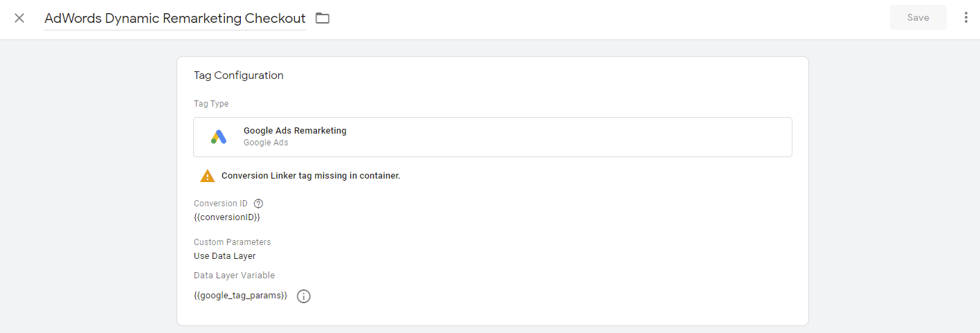Viewport: 980px width, 333px height.
Task: Click the {{google_tag_params}} variable value
Action: tap(240, 296)
